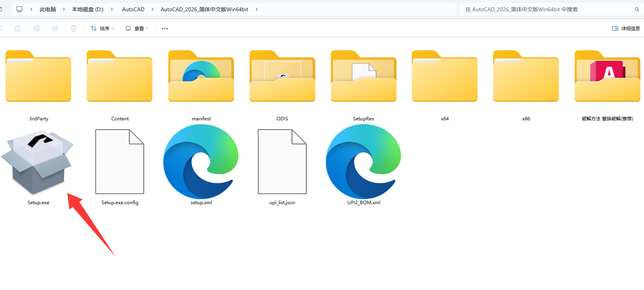644x290 pixels.
Task: Click the Setup.exe.config file name label
Action: pos(120,203)
